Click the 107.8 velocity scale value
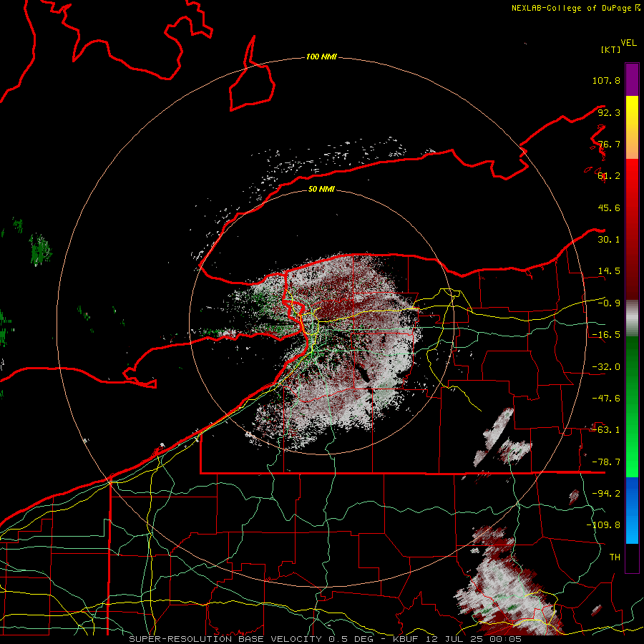 606,80
